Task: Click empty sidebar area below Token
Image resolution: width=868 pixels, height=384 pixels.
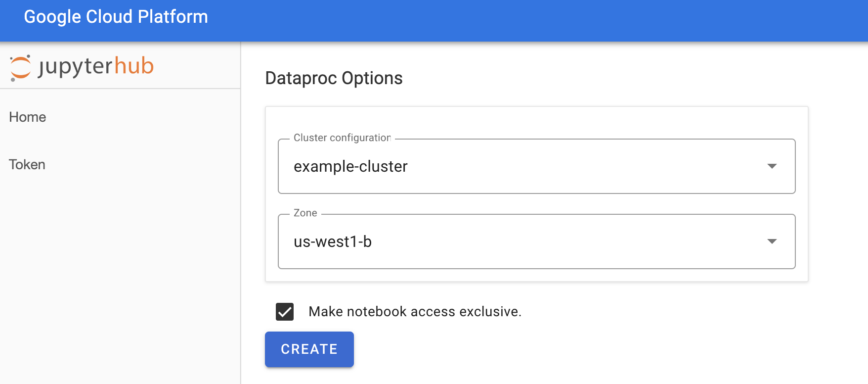Action: pyautogui.click(x=119, y=272)
